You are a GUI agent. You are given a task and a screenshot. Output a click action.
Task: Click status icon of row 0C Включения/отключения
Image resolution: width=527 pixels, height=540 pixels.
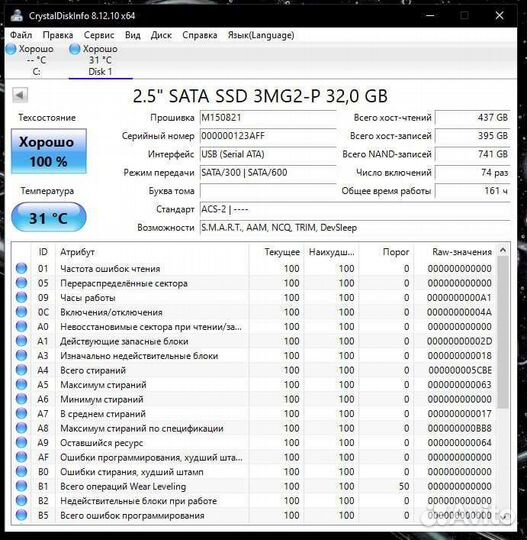click(21, 312)
